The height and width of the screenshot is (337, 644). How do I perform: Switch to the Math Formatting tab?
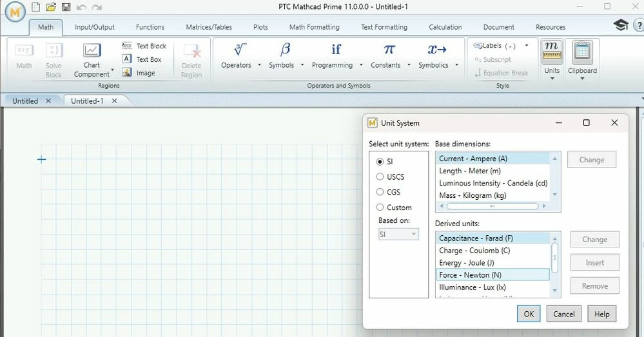tap(314, 27)
